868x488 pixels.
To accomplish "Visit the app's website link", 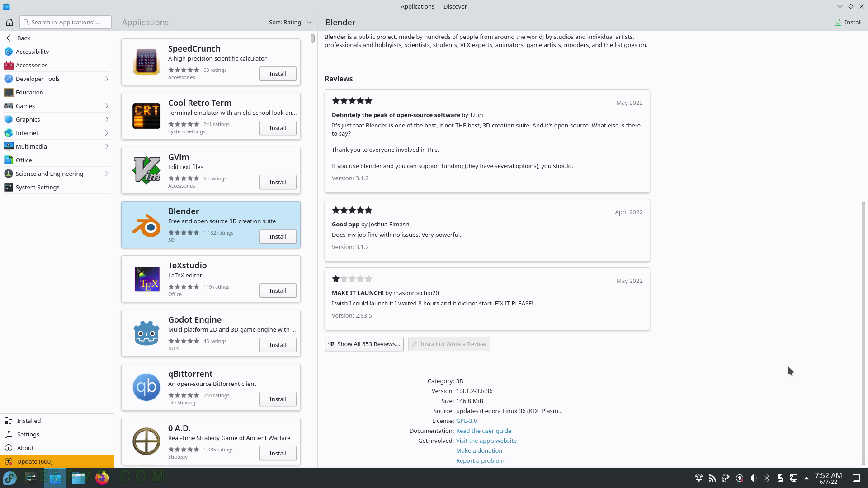I will (x=486, y=441).
